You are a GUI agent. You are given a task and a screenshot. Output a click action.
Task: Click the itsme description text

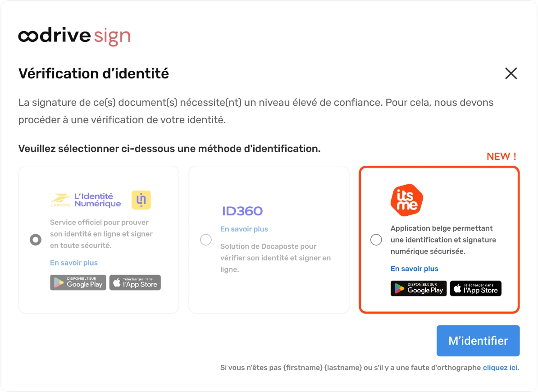[x=443, y=240]
